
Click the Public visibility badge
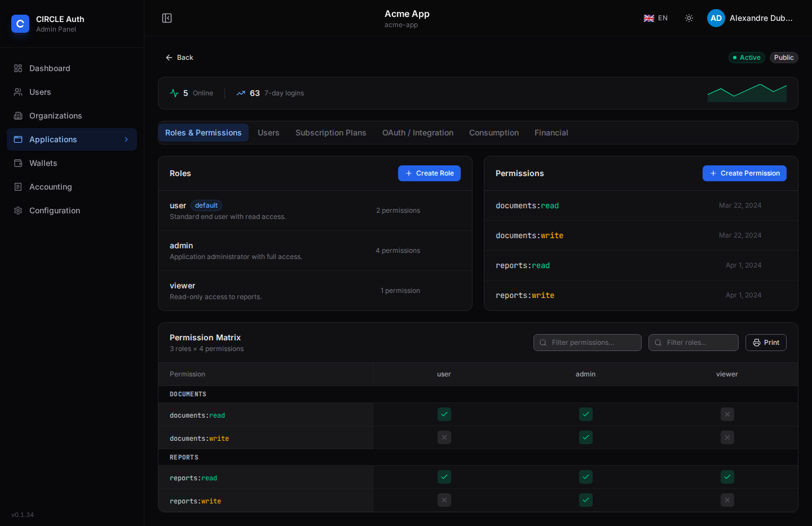point(784,58)
